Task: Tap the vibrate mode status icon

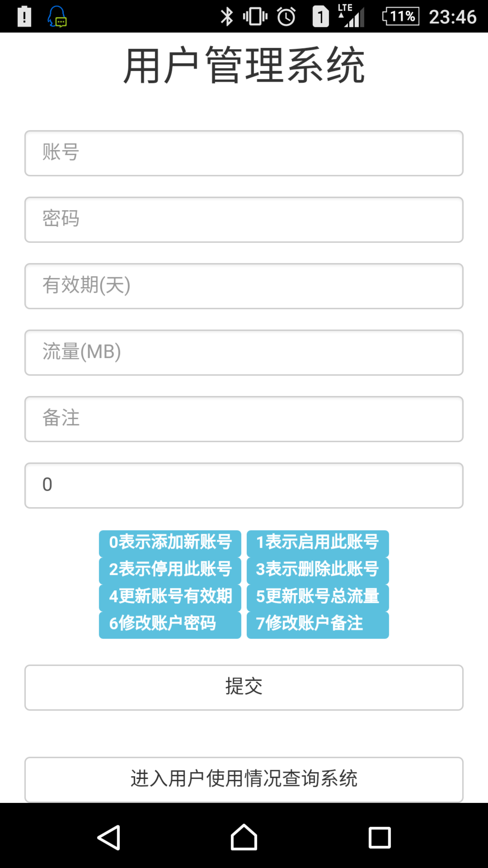Action: click(255, 17)
